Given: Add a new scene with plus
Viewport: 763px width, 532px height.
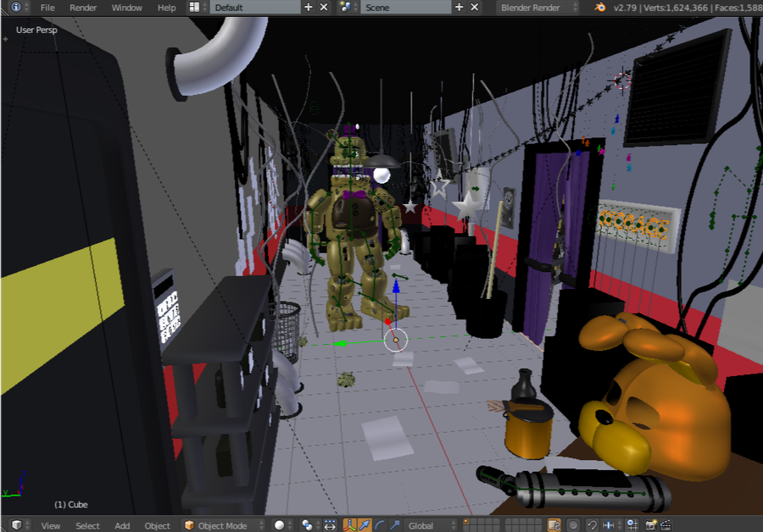Looking at the screenshot, I should coord(459,8).
